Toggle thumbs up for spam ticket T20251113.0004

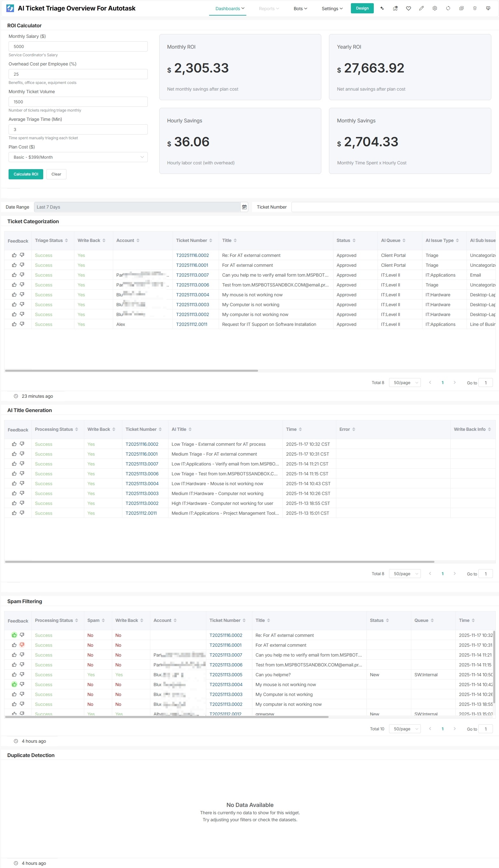pos(14,684)
